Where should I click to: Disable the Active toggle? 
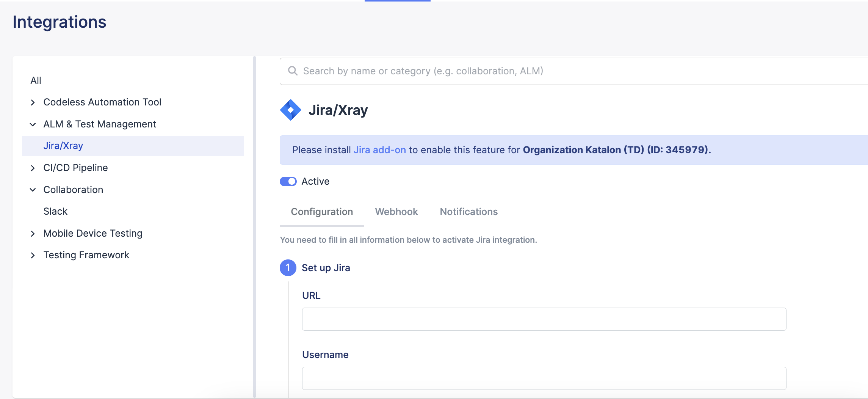(x=288, y=181)
